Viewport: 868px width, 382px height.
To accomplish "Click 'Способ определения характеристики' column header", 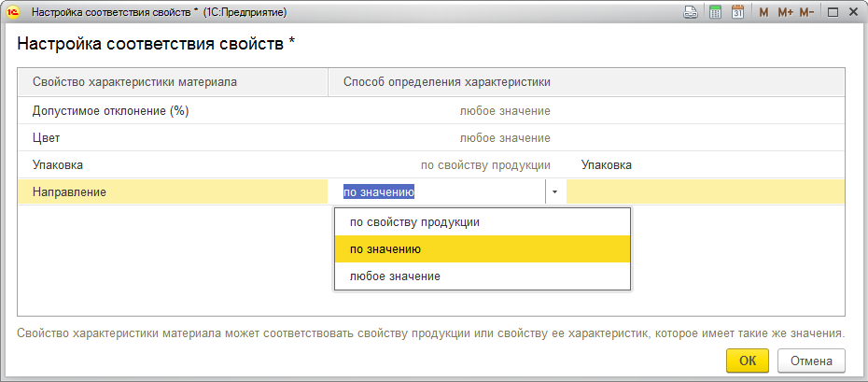I will click(x=447, y=82).
